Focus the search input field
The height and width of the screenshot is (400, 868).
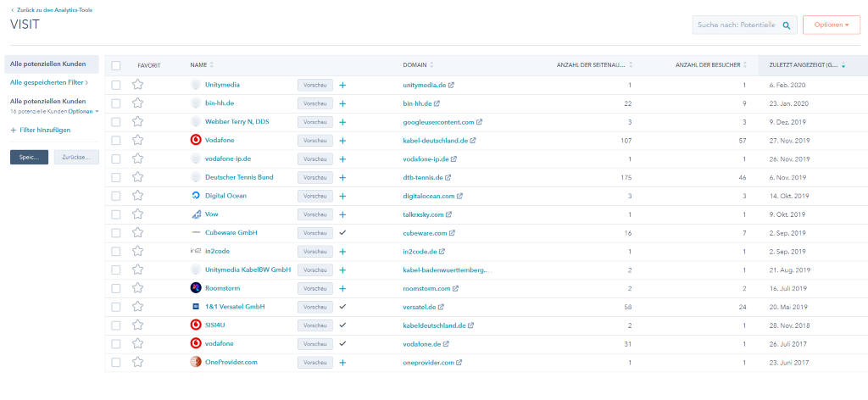pyautogui.click(x=736, y=25)
